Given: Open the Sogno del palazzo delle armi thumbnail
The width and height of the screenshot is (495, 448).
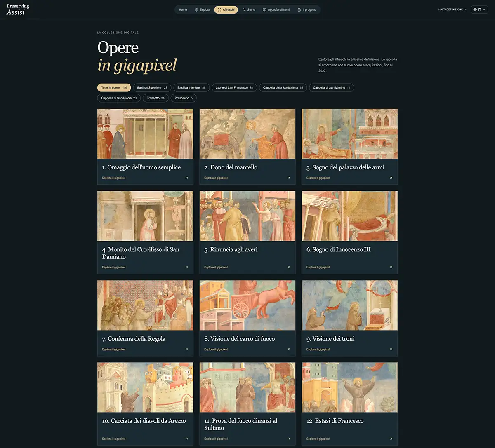Looking at the screenshot, I should pyautogui.click(x=350, y=134).
